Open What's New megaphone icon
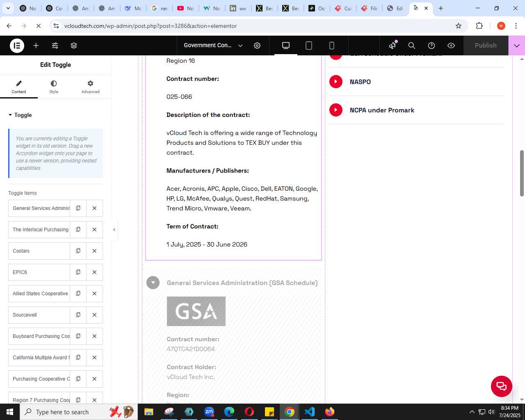Screen dimensions: 525x420 [x=393, y=46]
